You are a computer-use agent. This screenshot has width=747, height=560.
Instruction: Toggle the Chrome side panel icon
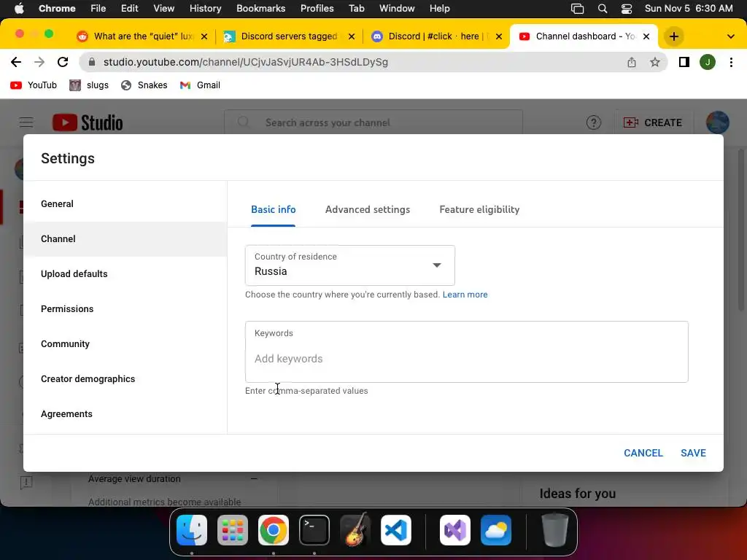click(x=684, y=62)
